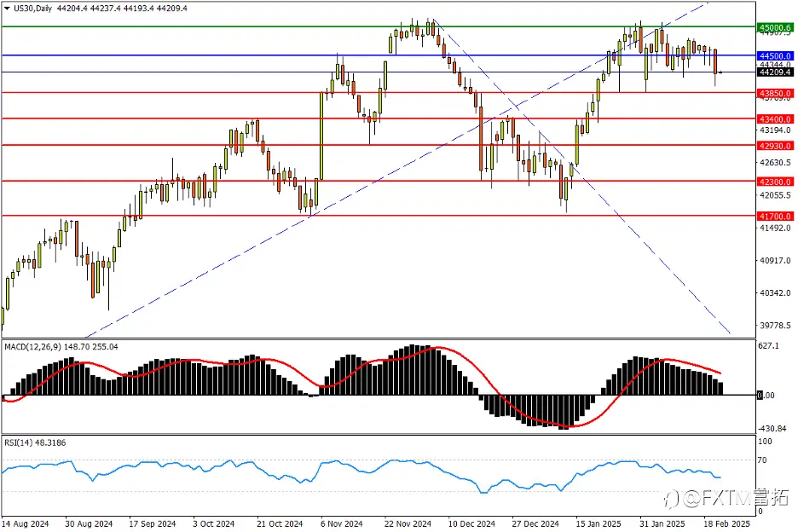798x532 pixels.
Task: Click the red 41700.0 level label
Action: point(775,217)
